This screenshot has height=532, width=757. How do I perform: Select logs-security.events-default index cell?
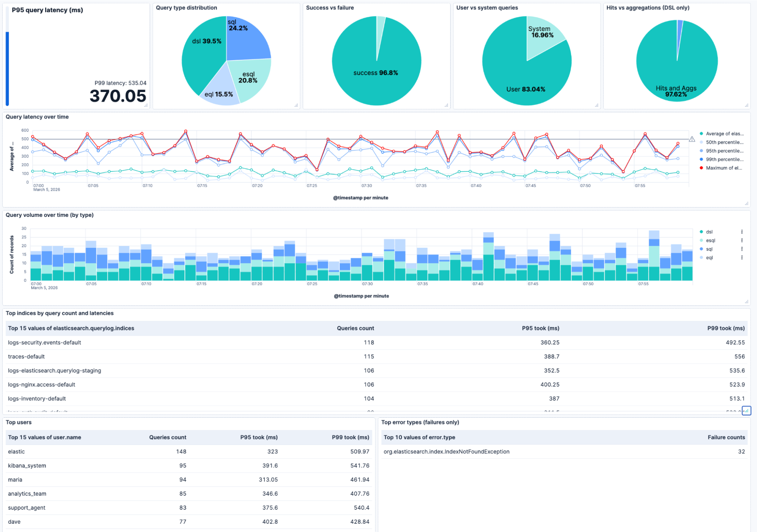point(44,342)
